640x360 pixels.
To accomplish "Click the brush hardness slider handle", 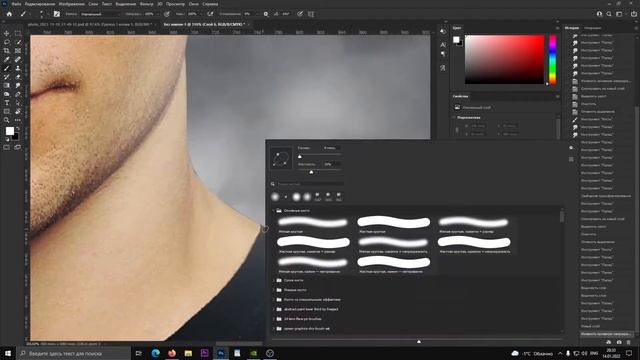I will pos(311,172).
